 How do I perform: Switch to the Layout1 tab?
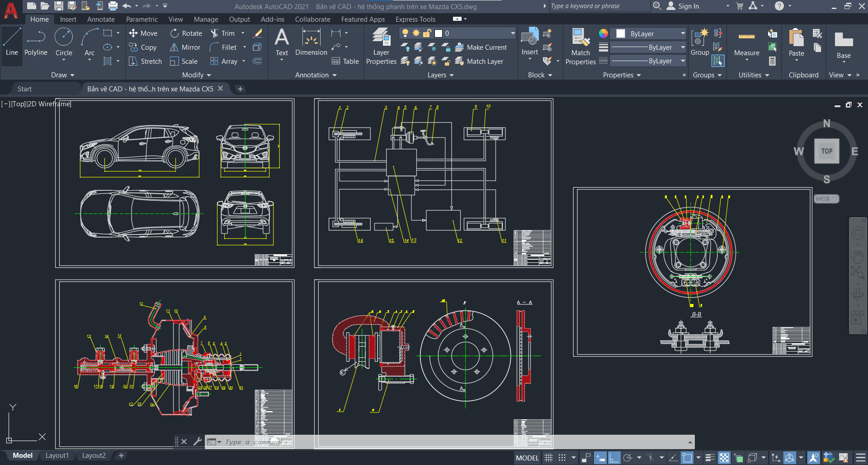(57, 456)
